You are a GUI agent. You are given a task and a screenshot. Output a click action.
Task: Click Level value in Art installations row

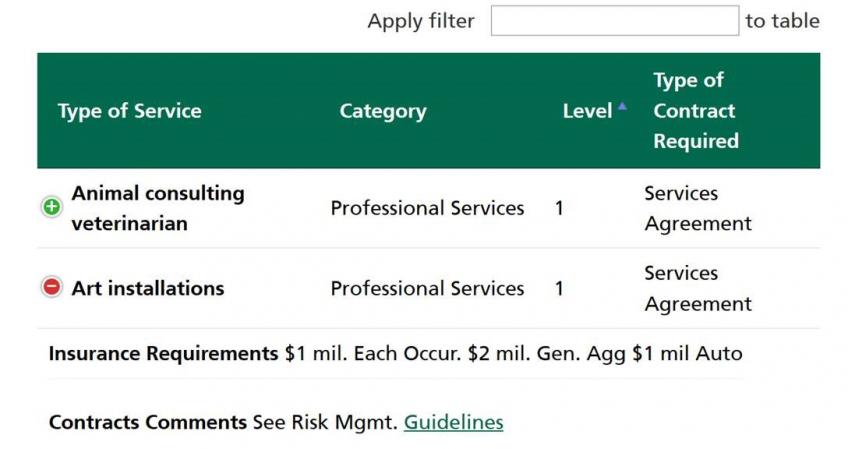click(x=560, y=288)
